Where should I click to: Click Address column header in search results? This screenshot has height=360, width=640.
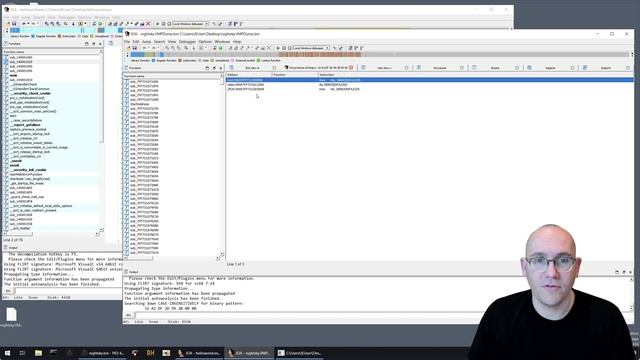coord(249,75)
